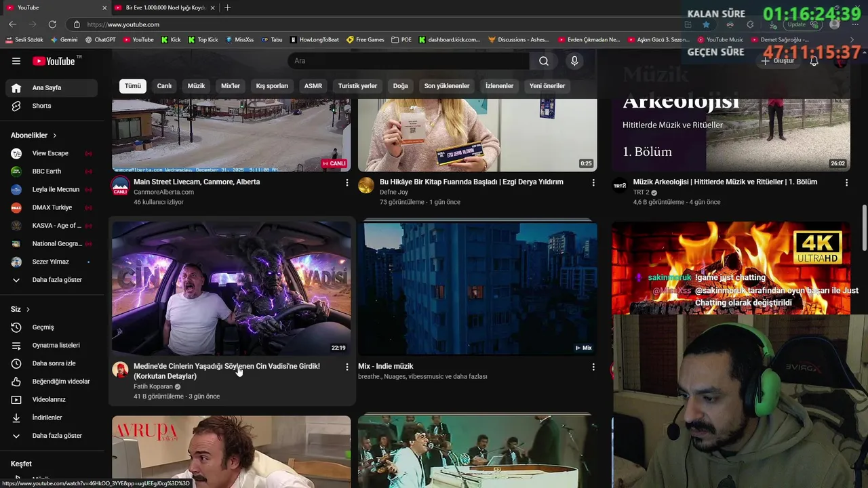The image size is (868, 488).
Task: Reload the page with the refresh icon
Action: click(x=52, y=24)
